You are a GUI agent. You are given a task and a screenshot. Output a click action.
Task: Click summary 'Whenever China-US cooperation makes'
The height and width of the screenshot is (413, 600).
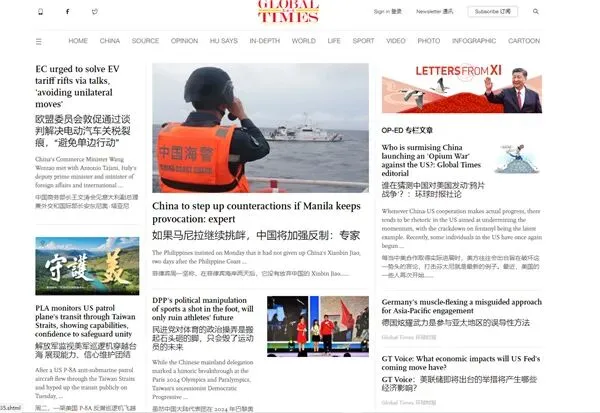point(462,229)
